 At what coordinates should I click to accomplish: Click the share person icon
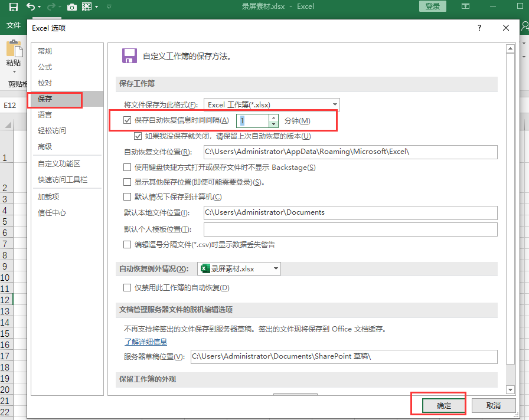point(525,26)
